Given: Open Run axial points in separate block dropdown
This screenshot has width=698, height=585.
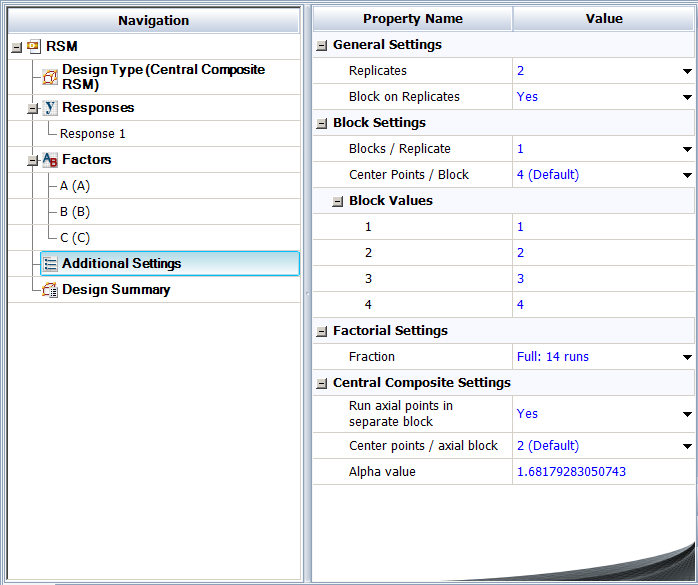Looking at the screenshot, I should point(687,414).
